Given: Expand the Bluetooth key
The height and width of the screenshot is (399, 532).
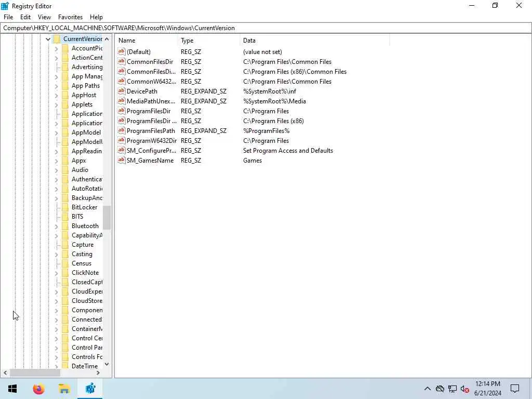Looking at the screenshot, I should pyautogui.click(x=56, y=227).
